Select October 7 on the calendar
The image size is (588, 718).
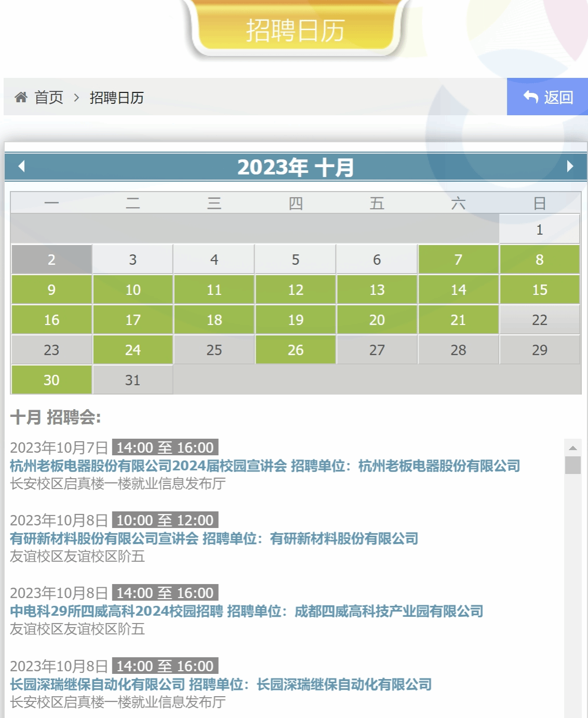458,260
